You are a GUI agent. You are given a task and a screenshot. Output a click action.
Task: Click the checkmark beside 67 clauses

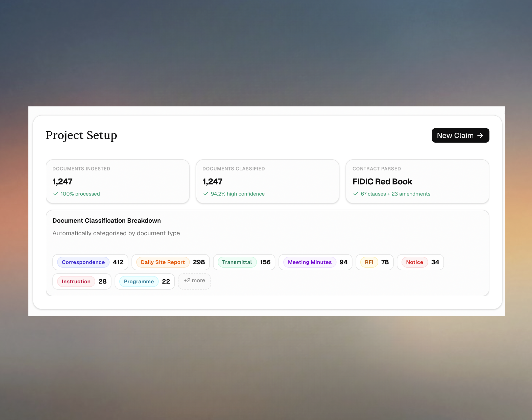355,194
